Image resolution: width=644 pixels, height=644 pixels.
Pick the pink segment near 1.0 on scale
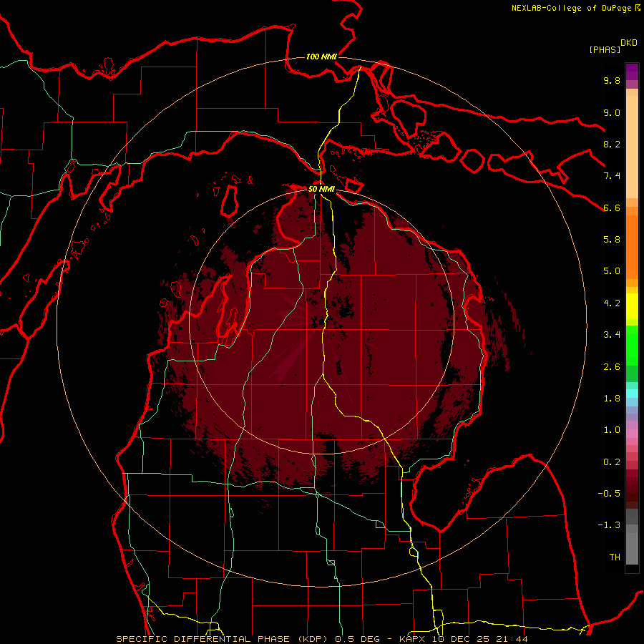[632, 433]
